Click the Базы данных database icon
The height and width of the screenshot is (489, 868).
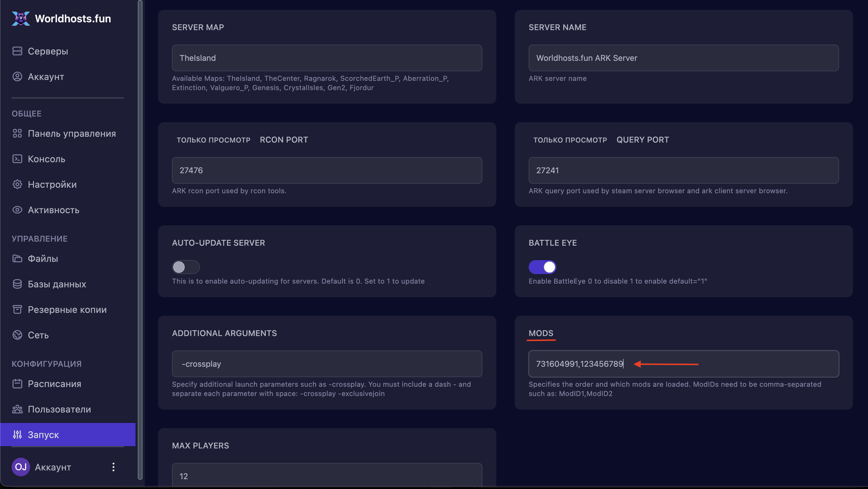click(x=17, y=284)
